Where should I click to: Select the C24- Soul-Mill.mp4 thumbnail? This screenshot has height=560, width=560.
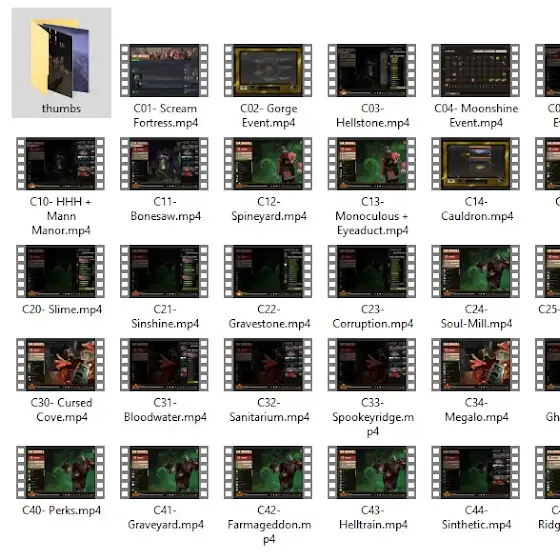point(475,271)
